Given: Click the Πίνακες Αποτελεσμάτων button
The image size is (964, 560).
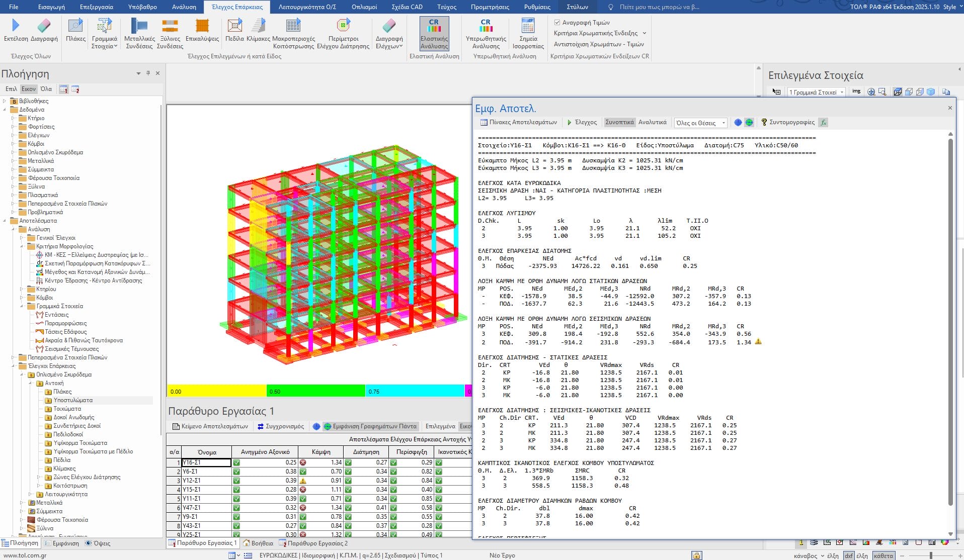Looking at the screenshot, I should 519,122.
